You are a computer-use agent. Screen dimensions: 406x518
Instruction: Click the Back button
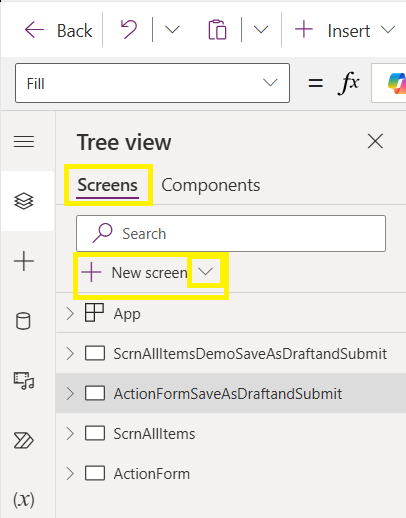tap(59, 30)
